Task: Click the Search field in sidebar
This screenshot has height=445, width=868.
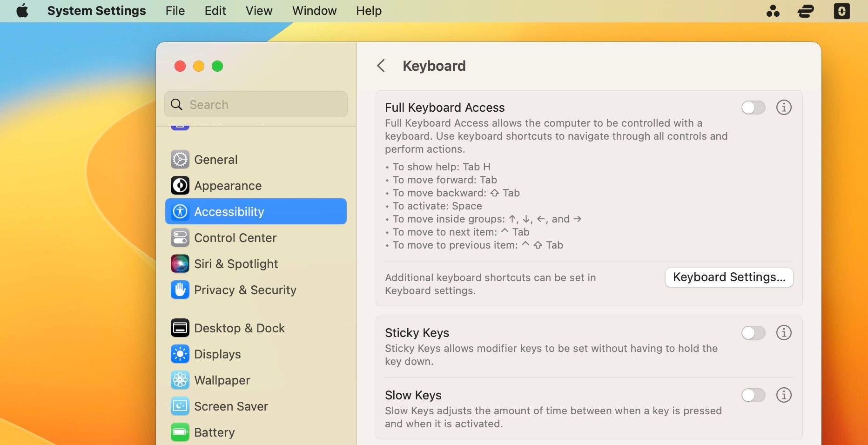Action: coord(256,104)
